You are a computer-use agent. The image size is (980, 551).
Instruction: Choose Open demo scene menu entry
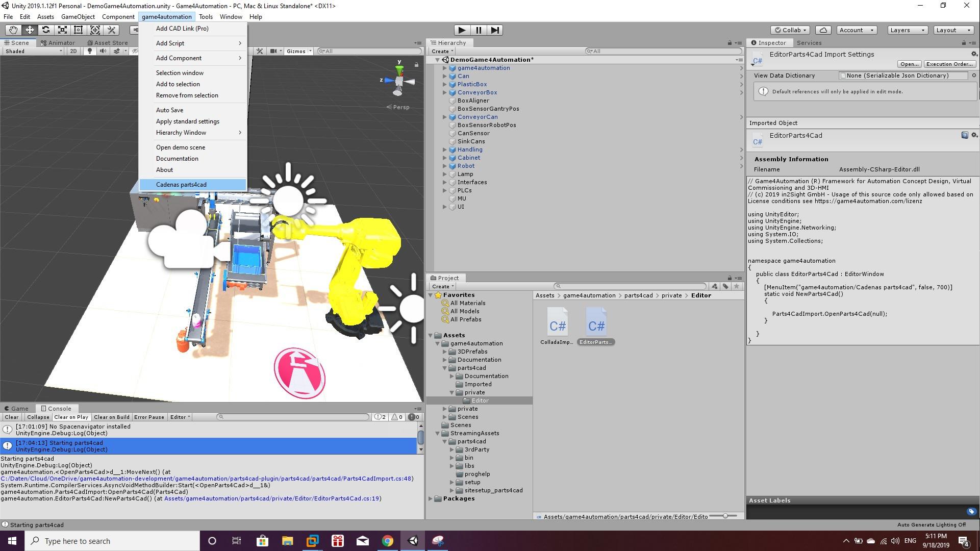[193, 147]
